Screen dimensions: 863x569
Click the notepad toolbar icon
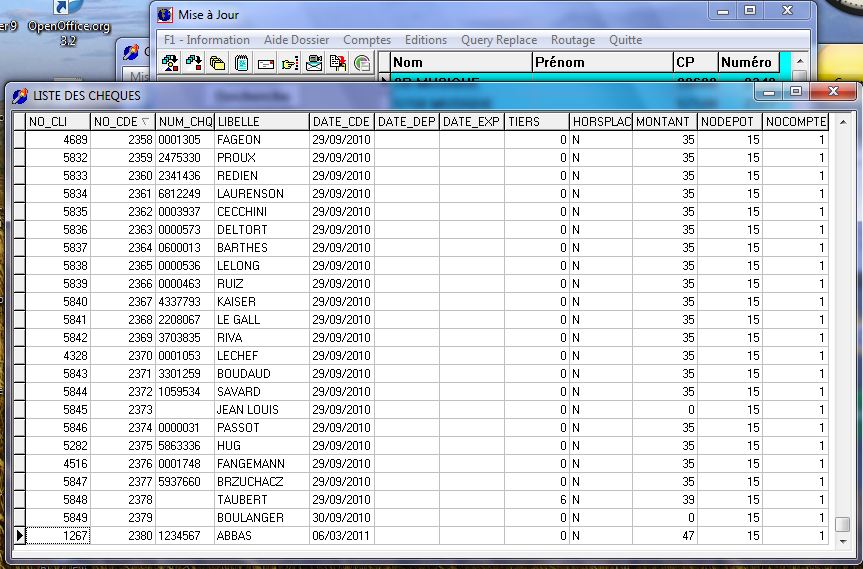[242, 63]
